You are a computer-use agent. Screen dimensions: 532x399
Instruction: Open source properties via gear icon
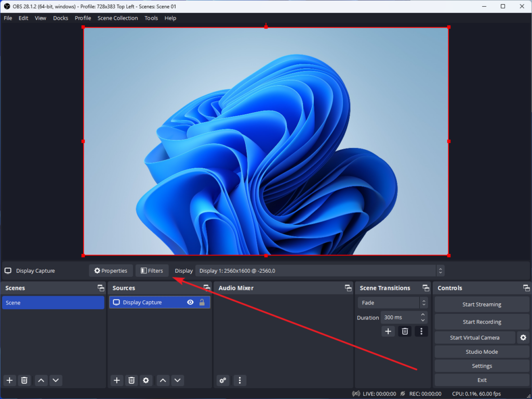(x=146, y=380)
